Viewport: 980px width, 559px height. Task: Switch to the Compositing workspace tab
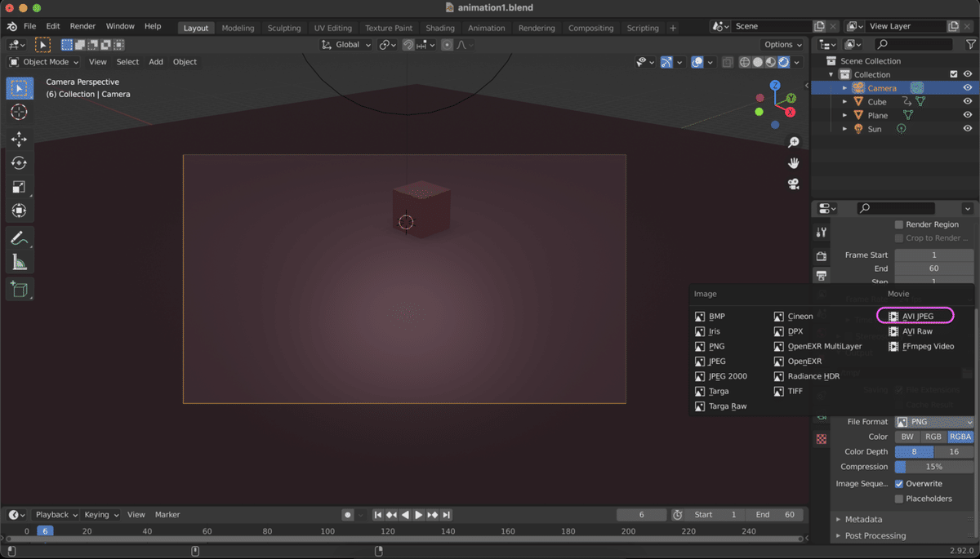point(590,28)
